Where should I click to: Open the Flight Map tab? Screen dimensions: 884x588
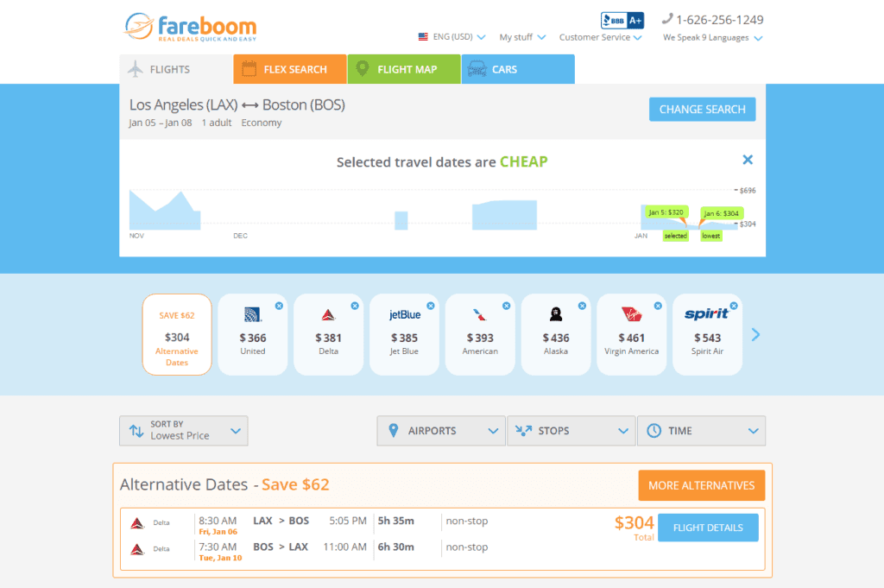pyautogui.click(x=404, y=69)
